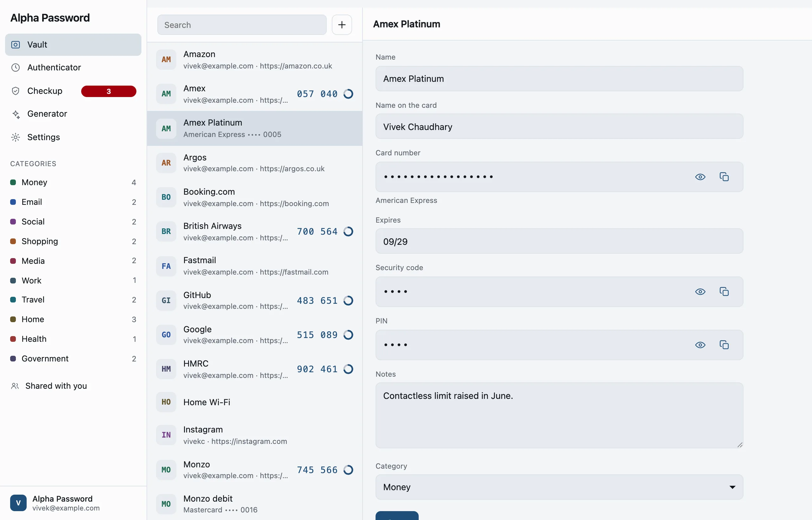The height and width of the screenshot is (520, 812).
Task: Open the password Generator
Action: coord(73,114)
